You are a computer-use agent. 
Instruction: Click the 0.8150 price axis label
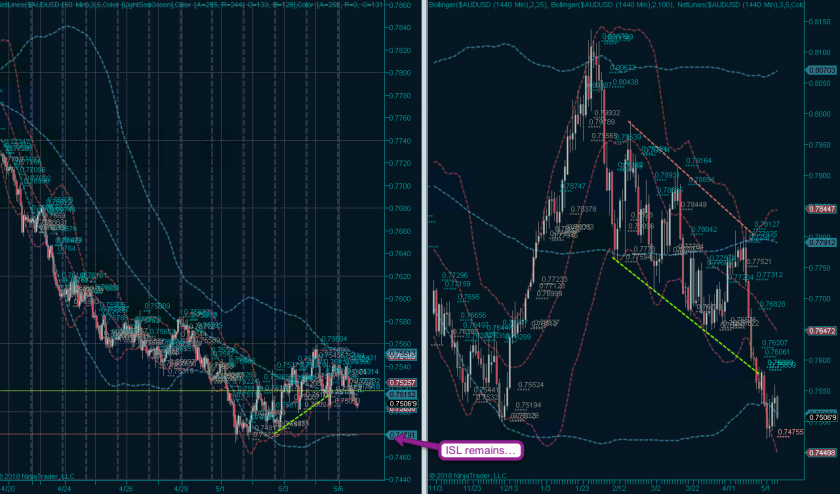(x=820, y=22)
